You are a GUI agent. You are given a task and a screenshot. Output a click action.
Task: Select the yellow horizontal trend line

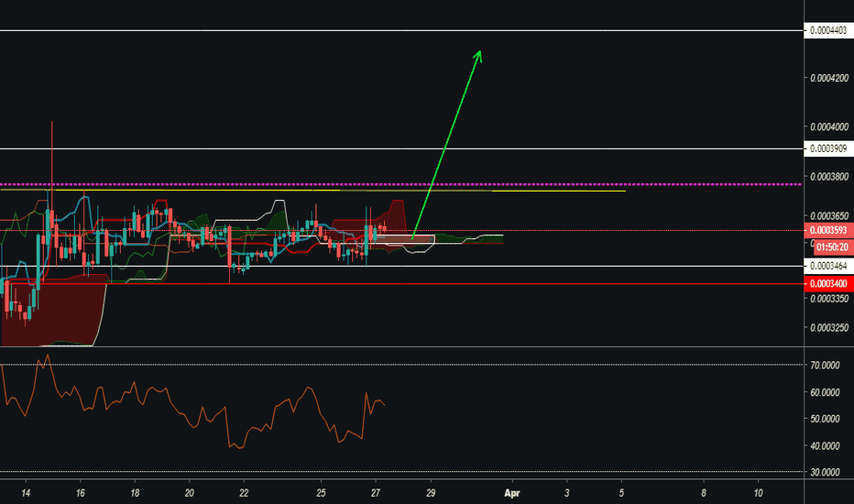pyautogui.click(x=312, y=191)
